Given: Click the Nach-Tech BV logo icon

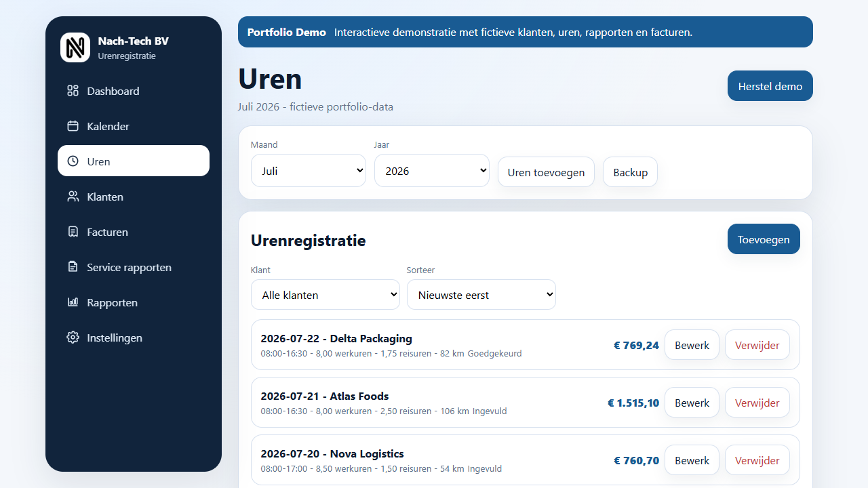Looking at the screenshot, I should (x=75, y=47).
